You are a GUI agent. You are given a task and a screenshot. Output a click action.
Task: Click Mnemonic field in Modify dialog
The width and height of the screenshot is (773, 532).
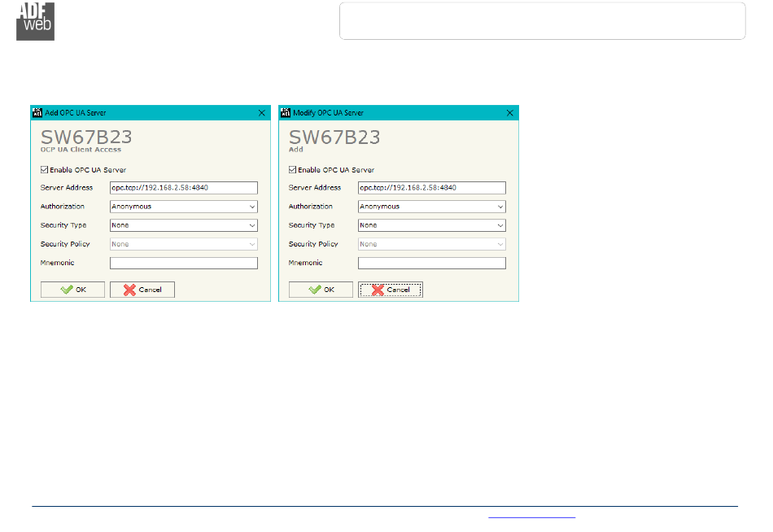click(432, 263)
